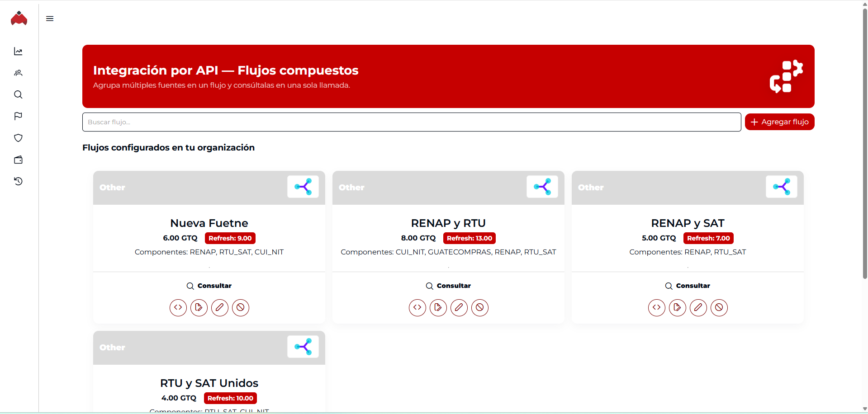Image resolution: width=868 pixels, height=414 pixels.
Task: Click Consultar on Nueva Fuetne card
Action: pos(209,286)
